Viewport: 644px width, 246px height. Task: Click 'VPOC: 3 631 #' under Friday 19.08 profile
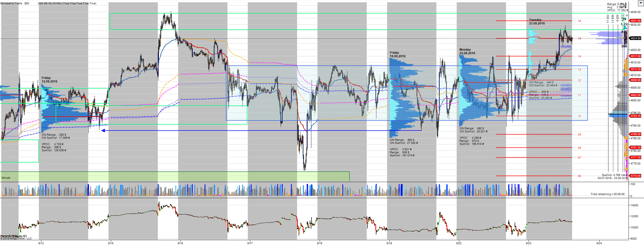pos(401,149)
